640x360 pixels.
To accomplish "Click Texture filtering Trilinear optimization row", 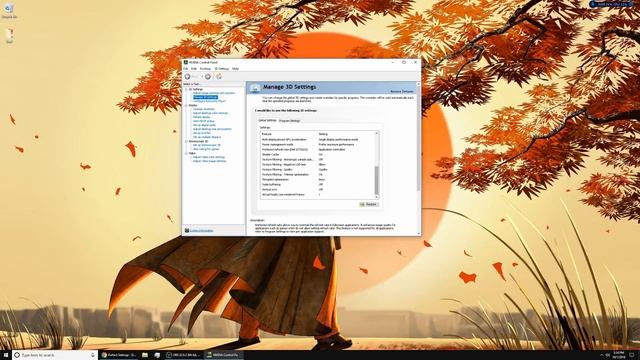I will click(317, 175).
